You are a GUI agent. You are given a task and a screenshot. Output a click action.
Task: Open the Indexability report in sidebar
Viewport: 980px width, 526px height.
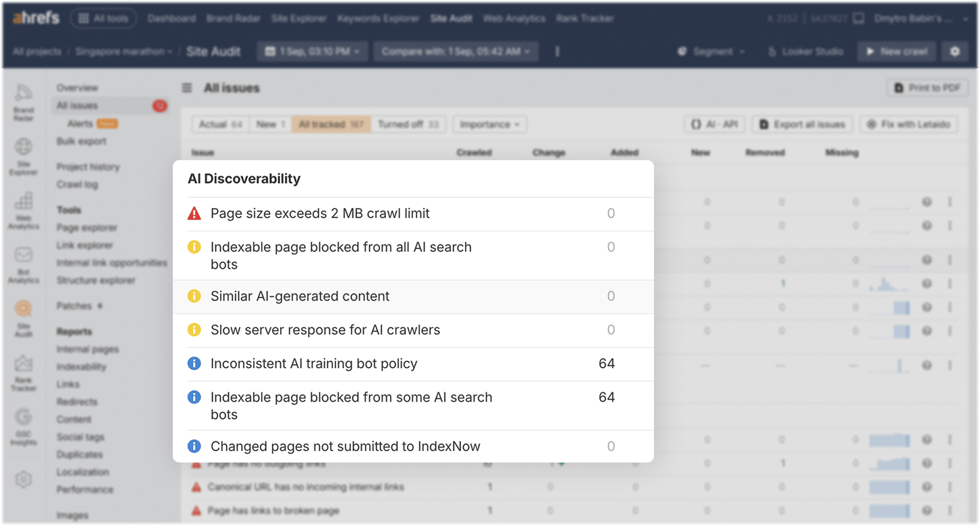[x=82, y=367]
